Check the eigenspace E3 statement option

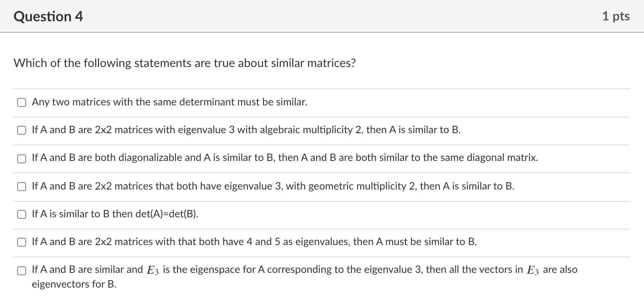[21, 270]
